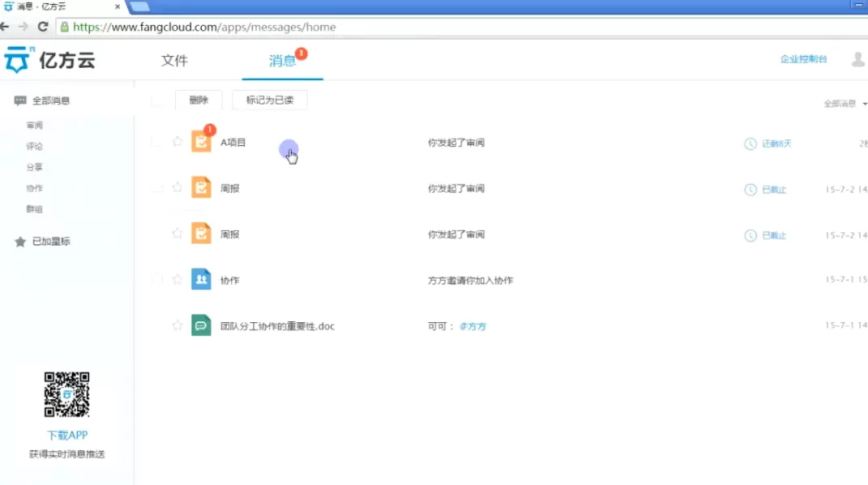Expand the 全部消息 filter dropdown

click(844, 104)
